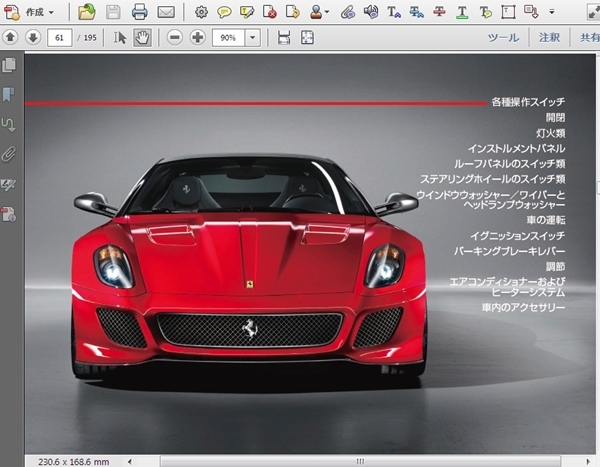Click the scrolling mode page icon
The width and height of the screenshot is (600, 467).
[x=284, y=38]
